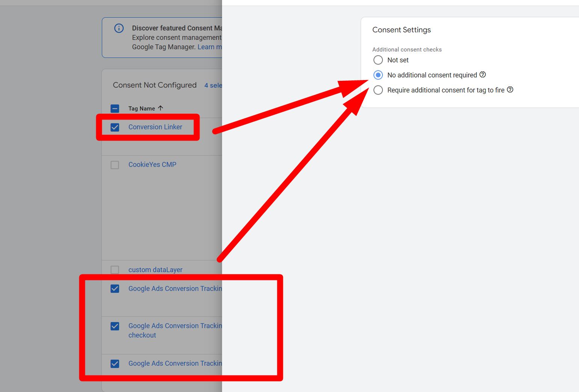Open the CookieYes CMP tag
The width and height of the screenshot is (579, 392).
[x=152, y=165]
